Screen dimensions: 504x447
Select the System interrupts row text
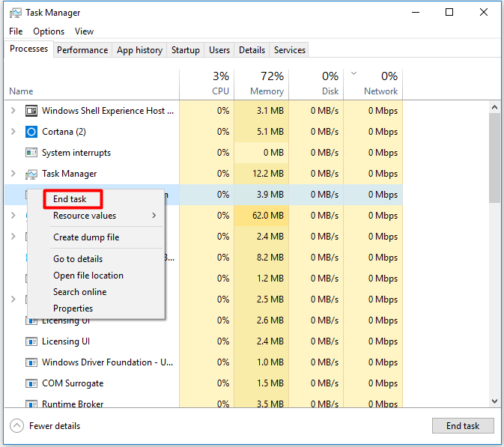[76, 153]
